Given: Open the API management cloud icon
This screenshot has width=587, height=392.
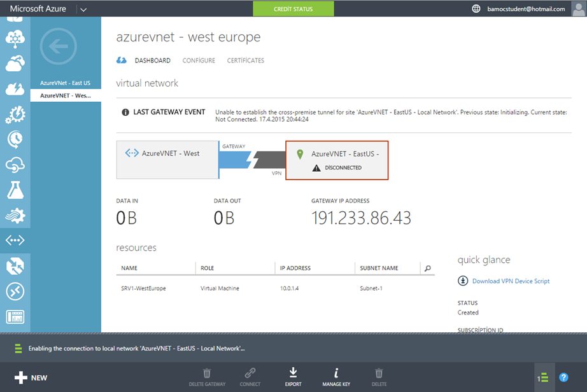Looking at the screenshot, I should click(x=15, y=165).
